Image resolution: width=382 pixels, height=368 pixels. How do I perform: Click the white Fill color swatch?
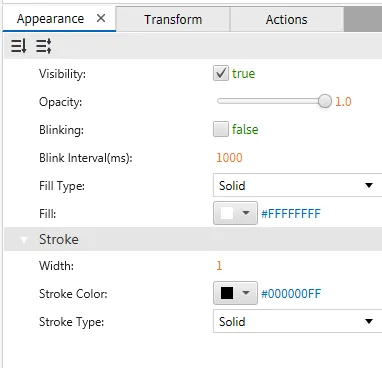point(227,213)
